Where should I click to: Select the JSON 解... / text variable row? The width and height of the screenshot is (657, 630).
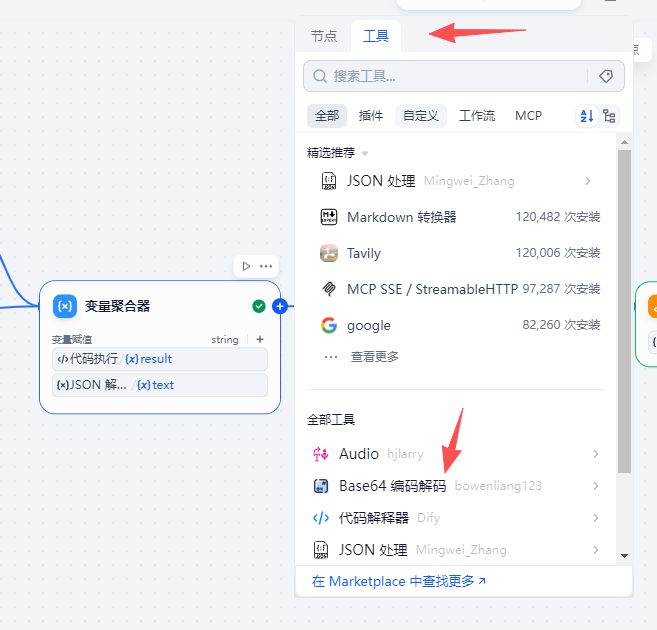[160, 385]
